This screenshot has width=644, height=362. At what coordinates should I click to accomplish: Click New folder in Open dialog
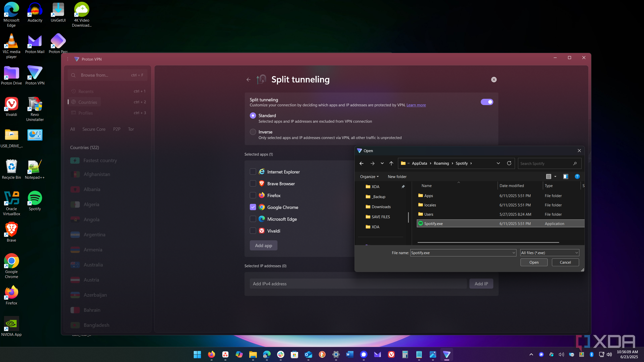[397, 176]
